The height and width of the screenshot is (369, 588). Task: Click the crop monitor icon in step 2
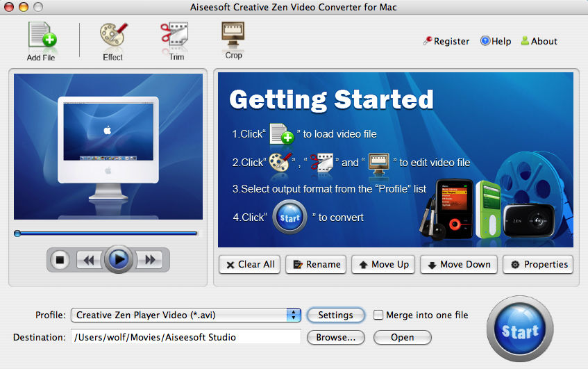tap(378, 164)
